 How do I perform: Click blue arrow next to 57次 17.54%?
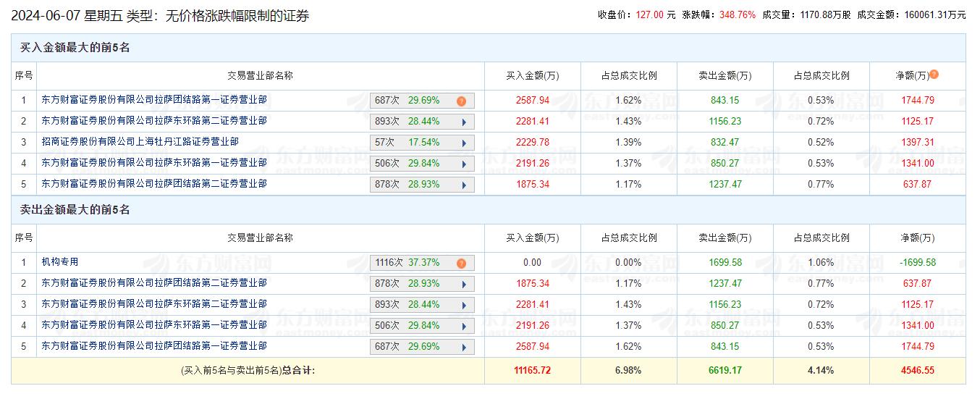pos(463,143)
